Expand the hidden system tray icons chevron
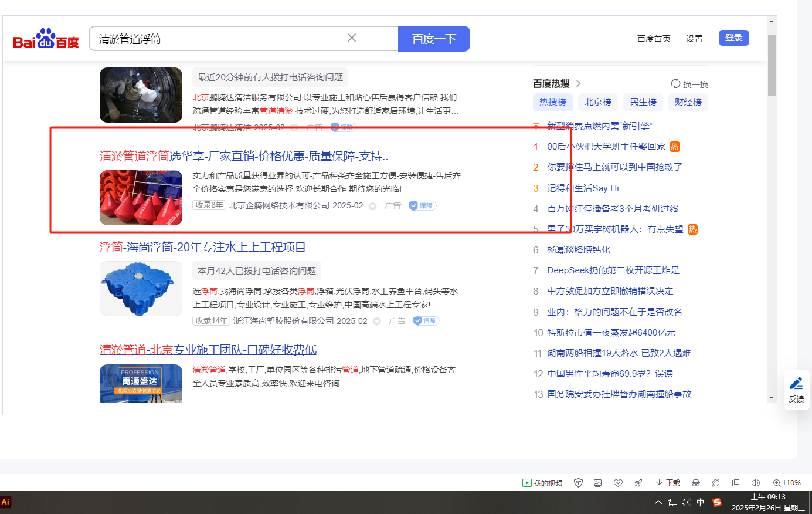This screenshot has height=514, width=812. tap(658, 502)
